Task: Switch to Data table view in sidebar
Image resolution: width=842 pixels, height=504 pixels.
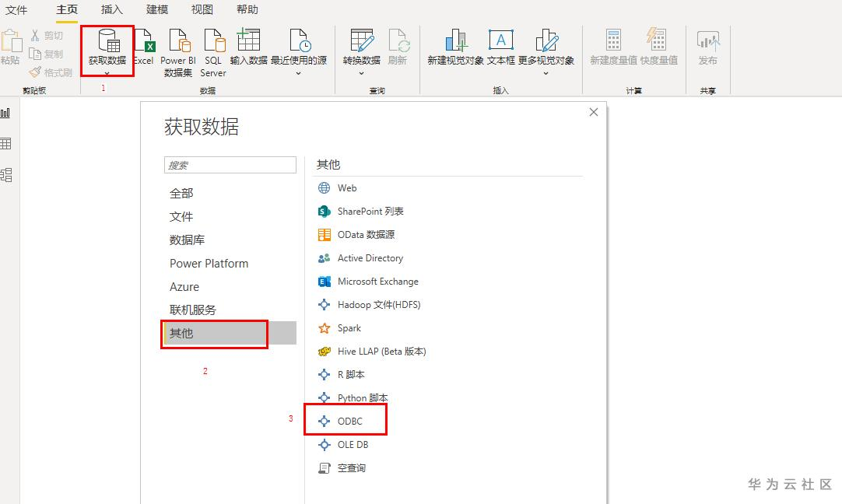Action: point(6,143)
